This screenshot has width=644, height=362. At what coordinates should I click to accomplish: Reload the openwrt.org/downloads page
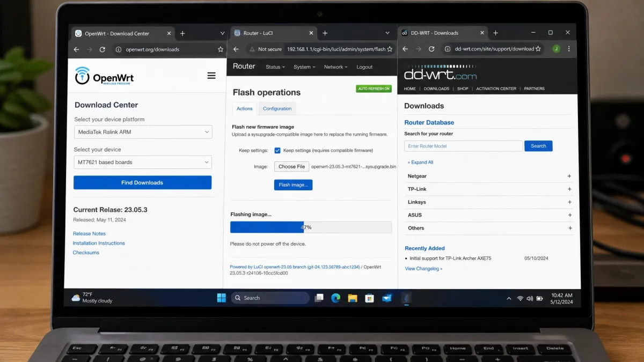(x=103, y=49)
